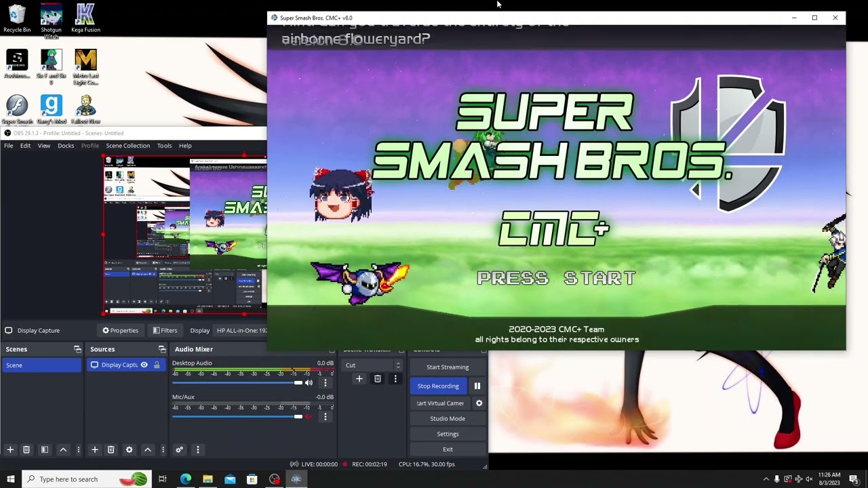Delete the selected source with trash icon

tap(111, 449)
